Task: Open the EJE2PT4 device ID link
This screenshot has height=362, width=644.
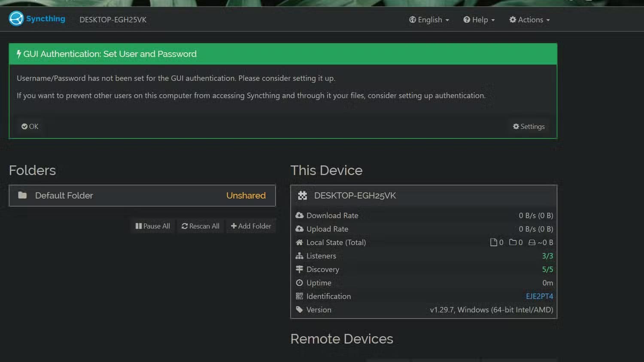Action: click(x=539, y=296)
